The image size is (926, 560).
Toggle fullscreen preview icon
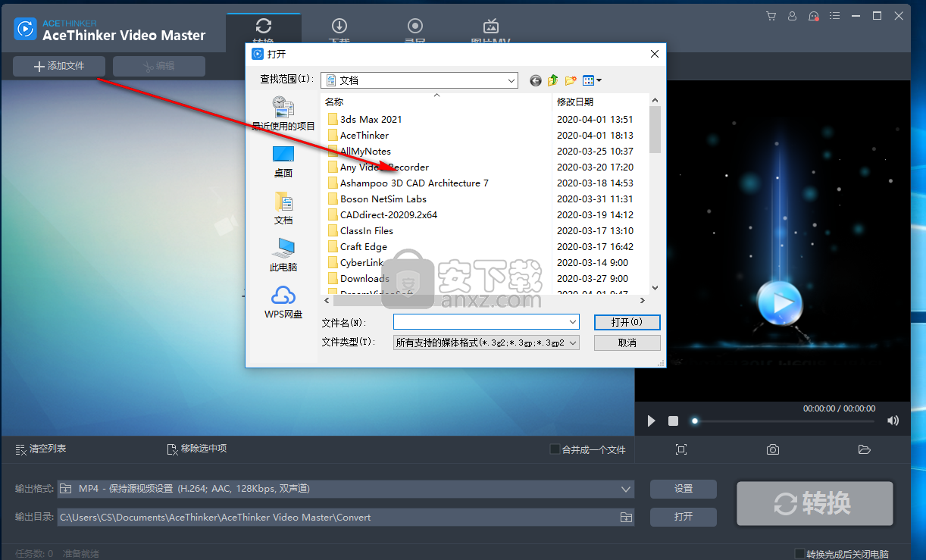[681, 449]
